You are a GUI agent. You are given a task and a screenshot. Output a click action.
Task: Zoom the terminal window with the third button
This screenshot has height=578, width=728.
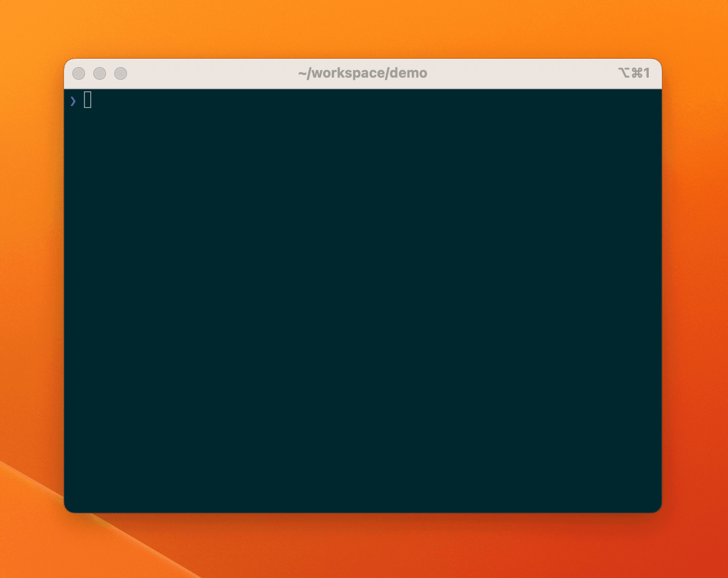121,73
